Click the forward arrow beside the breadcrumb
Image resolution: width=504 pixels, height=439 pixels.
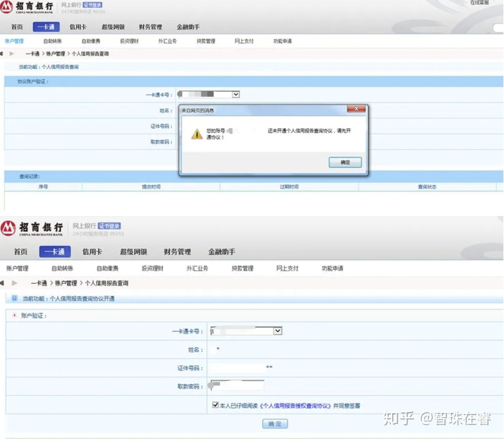coord(12,54)
